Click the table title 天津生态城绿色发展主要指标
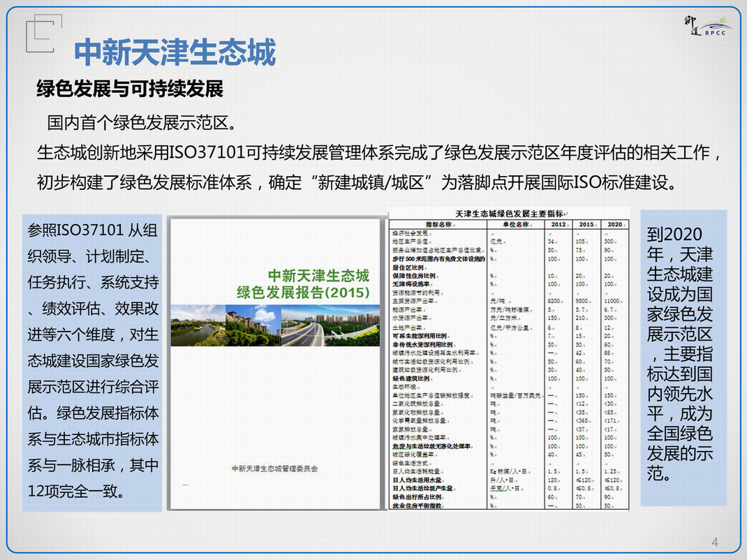 coord(509,214)
